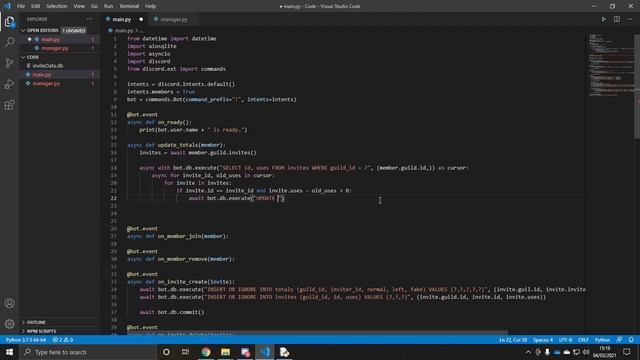The image size is (640, 360).
Task: Open the Windows Action Center
Action: [627, 352]
